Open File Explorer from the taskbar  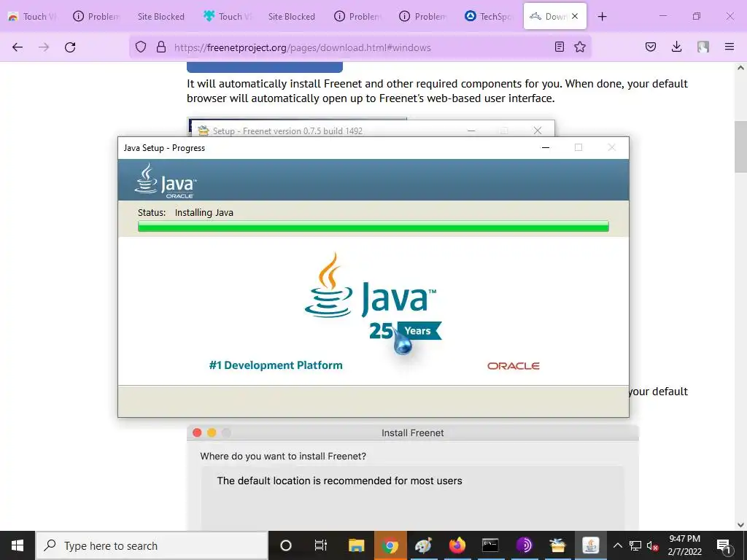356,545
